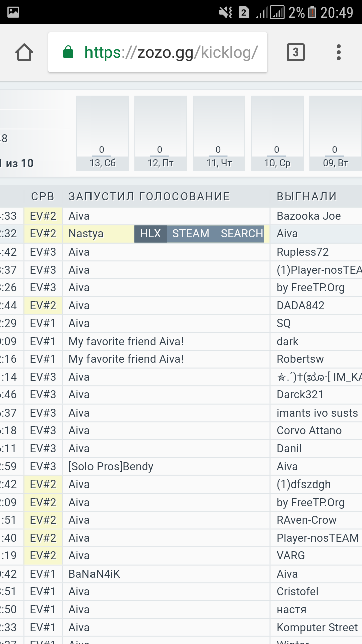This screenshot has height=644, width=362.
Task: Select the 12, Пт day chart bar
Action: (x=160, y=133)
